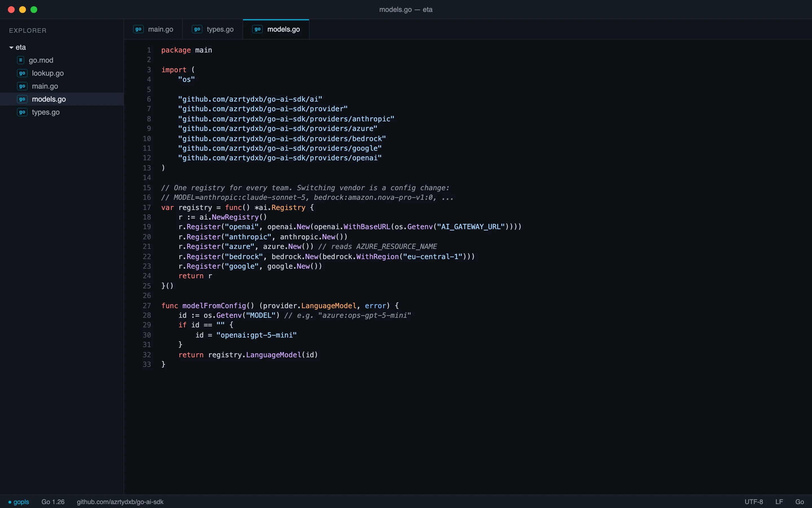Change LF line ending in status bar

click(x=779, y=502)
